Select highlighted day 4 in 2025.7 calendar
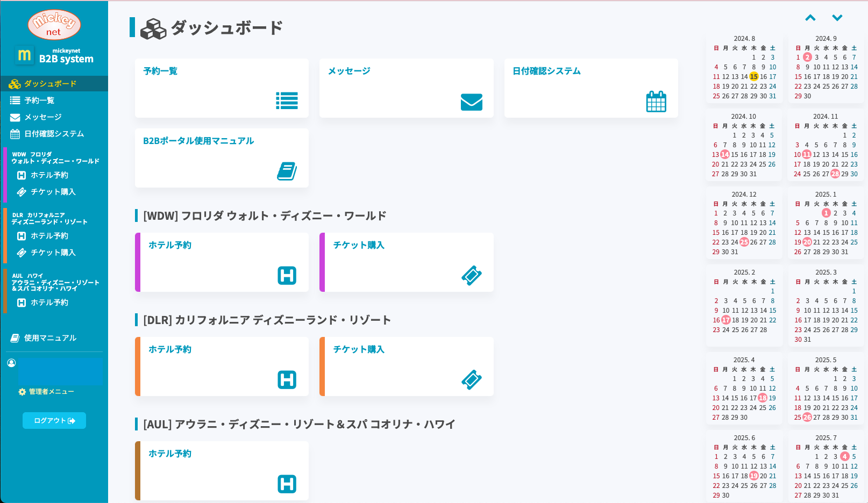 click(845, 457)
